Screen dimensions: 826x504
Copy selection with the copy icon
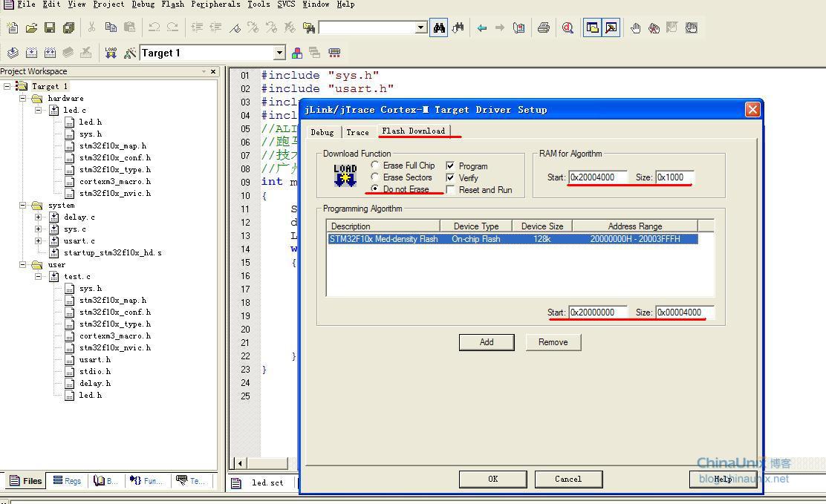coord(111,27)
